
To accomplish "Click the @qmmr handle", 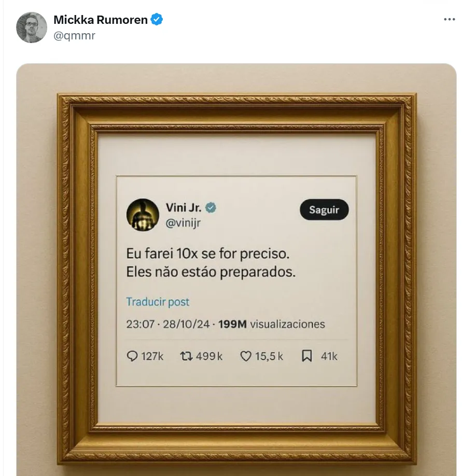I will 74,36.
